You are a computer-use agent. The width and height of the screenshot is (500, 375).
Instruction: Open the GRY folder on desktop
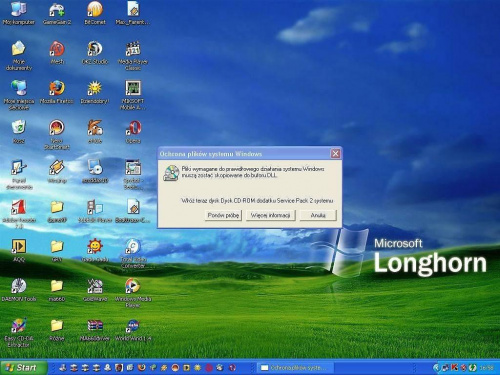pos(57,251)
